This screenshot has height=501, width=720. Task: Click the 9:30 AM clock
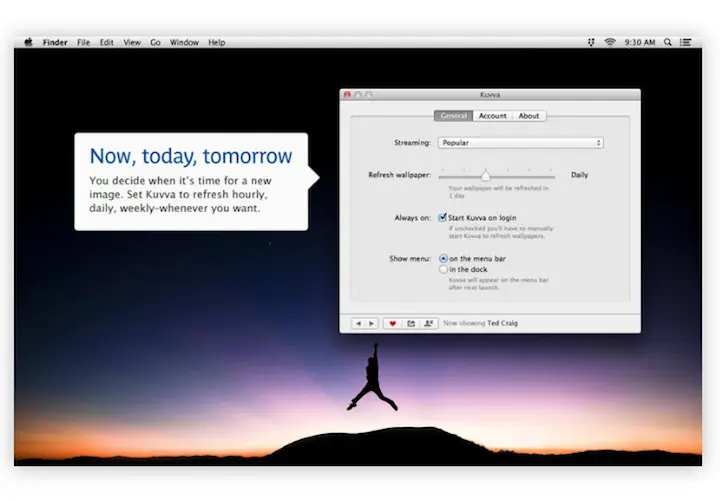pyautogui.click(x=640, y=42)
